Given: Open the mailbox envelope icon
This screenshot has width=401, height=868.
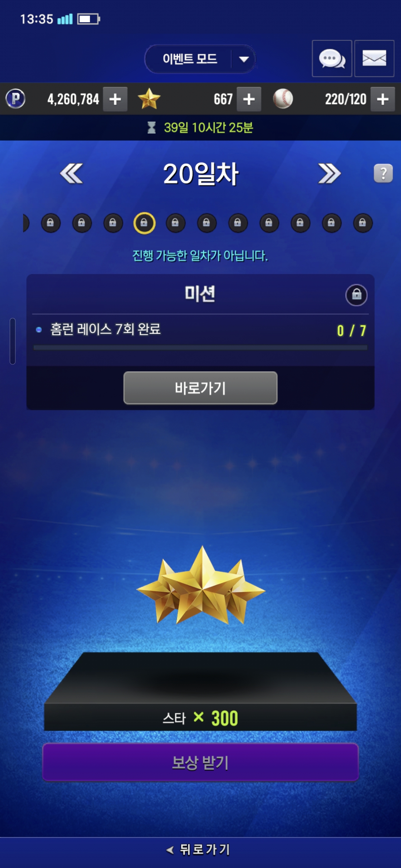Looking at the screenshot, I should (x=374, y=59).
